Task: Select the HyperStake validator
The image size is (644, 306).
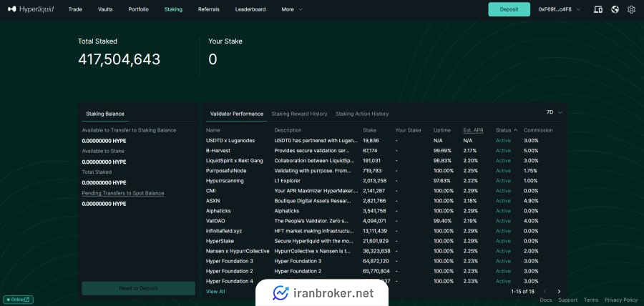Action: pyautogui.click(x=220, y=241)
